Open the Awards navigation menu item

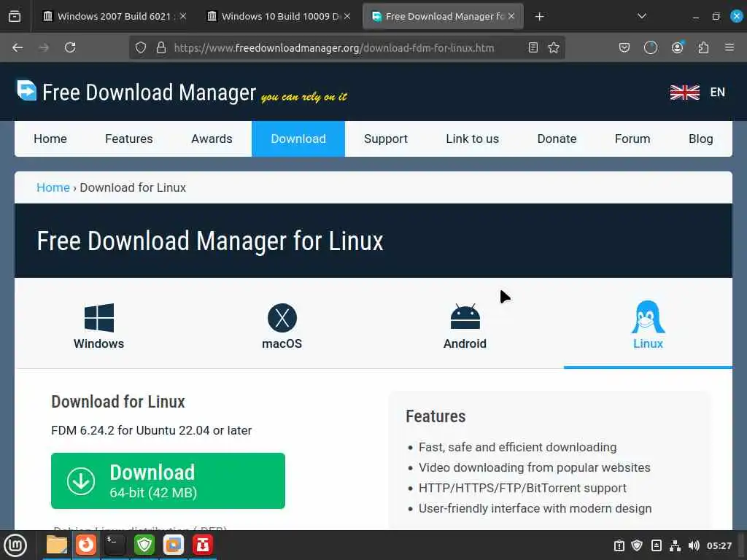point(212,139)
